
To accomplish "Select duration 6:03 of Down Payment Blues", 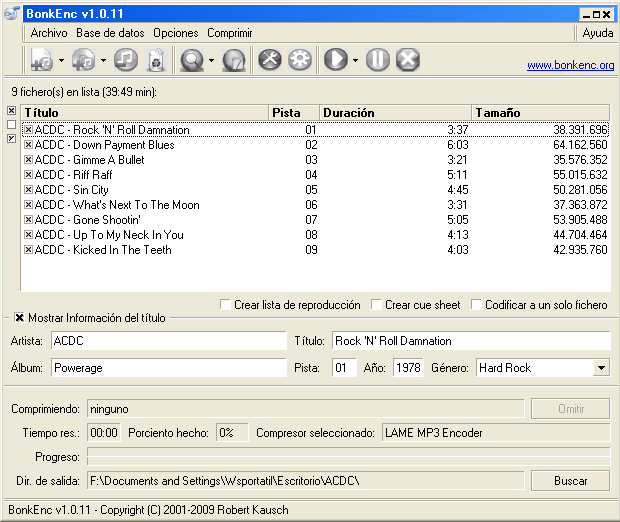I will (458, 145).
